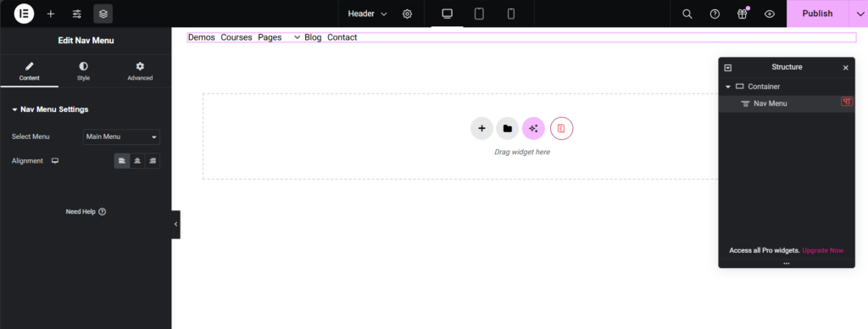The image size is (868, 329).
Task: Click the Drag widget here area
Action: point(522,152)
